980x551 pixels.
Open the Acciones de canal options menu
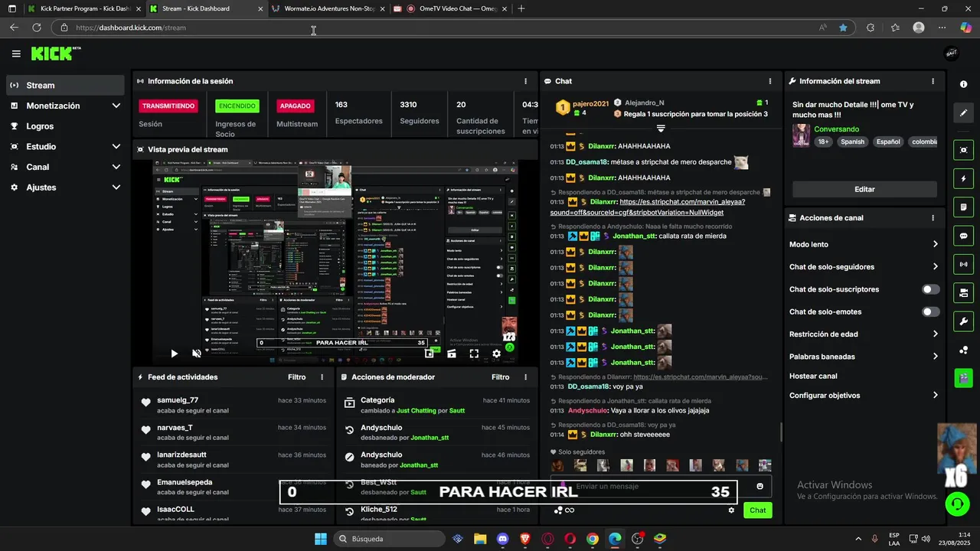[x=933, y=218]
